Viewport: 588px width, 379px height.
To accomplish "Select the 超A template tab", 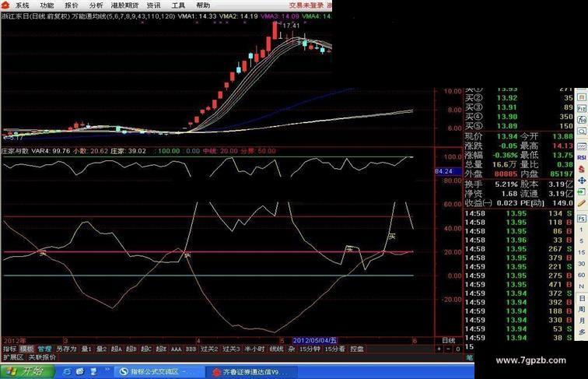I will pos(116,349).
